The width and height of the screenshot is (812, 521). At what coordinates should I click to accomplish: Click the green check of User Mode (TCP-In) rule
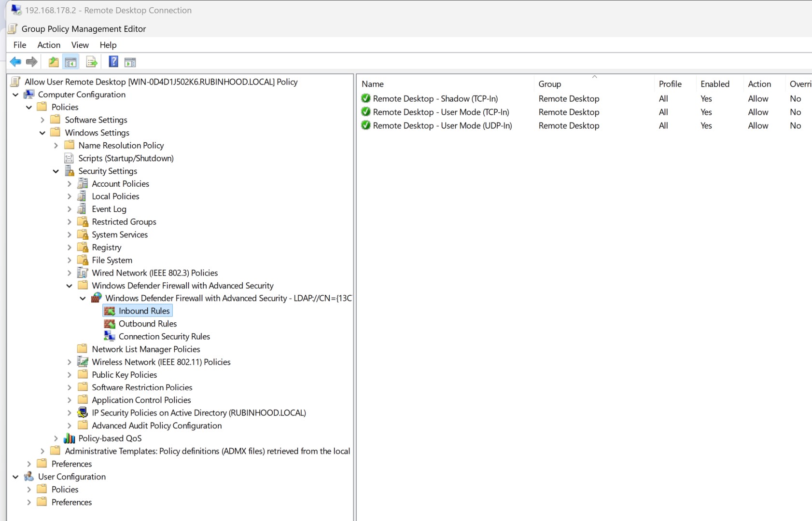point(366,112)
